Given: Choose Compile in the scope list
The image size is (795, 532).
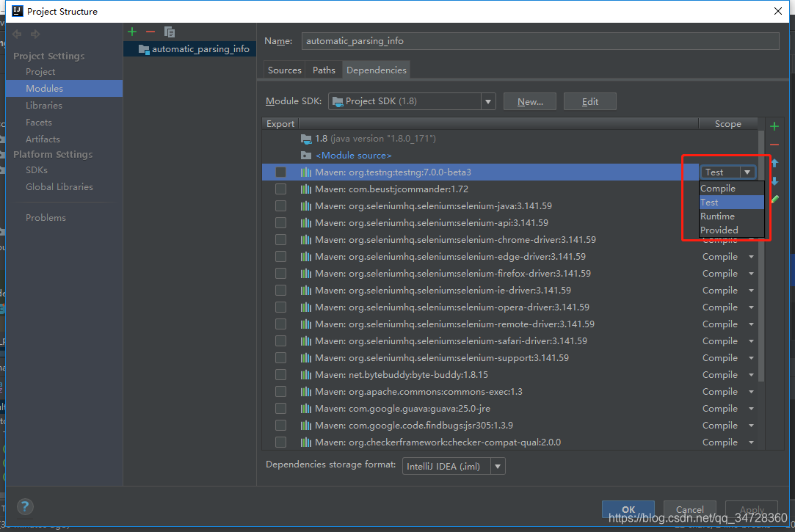Looking at the screenshot, I should 732,189.
